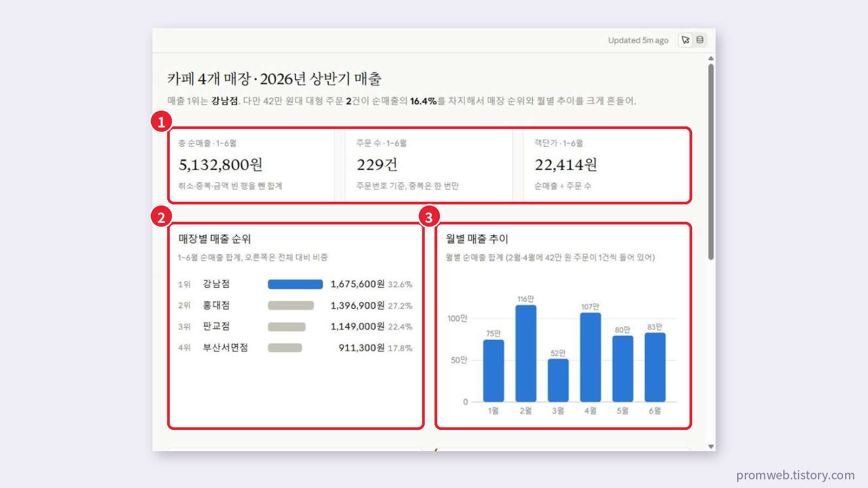Image resolution: width=868 pixels, height=488 pixels.
Task: Click the 4월 chart bar
Action: [x=590, y=357]
